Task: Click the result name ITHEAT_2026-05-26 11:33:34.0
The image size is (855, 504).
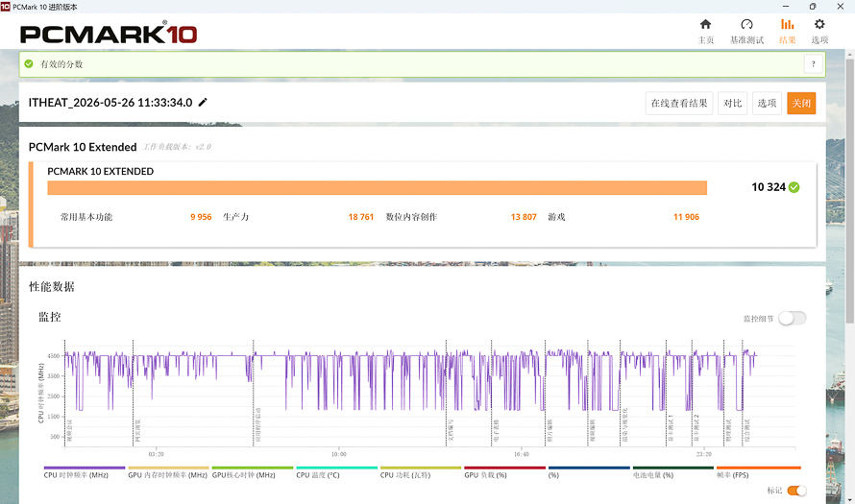Action: coord(110,103)
